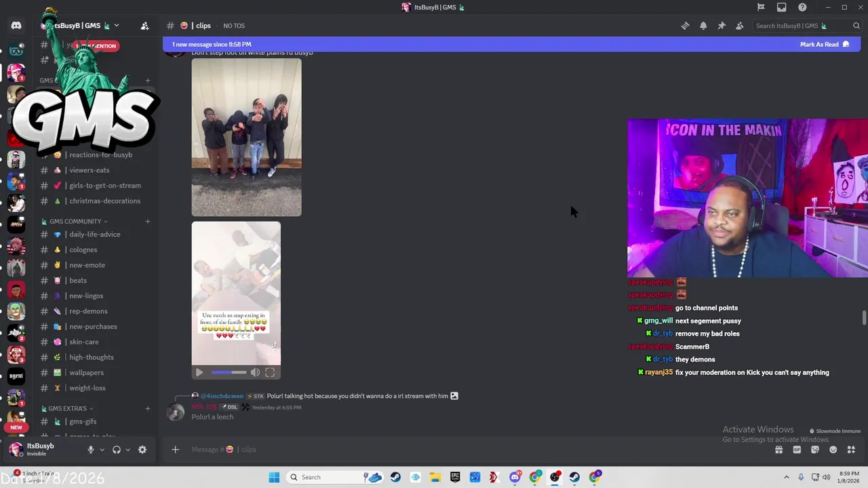
Task: Open the gms-gifs channel
Action: tap(95, 422)
